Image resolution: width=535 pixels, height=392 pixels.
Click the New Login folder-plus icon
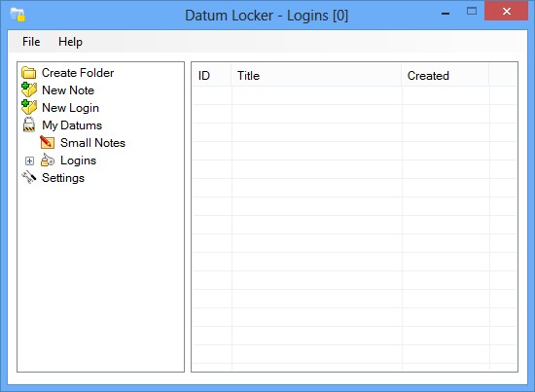click(x=28, y=107)
